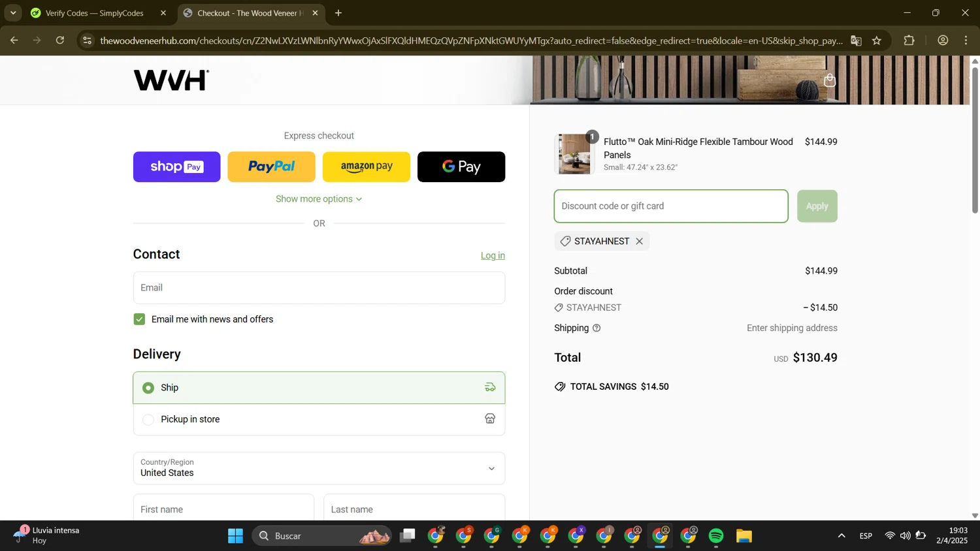Open the Windows Start menu
Screen dimensions: 980x551
point(235,536)
